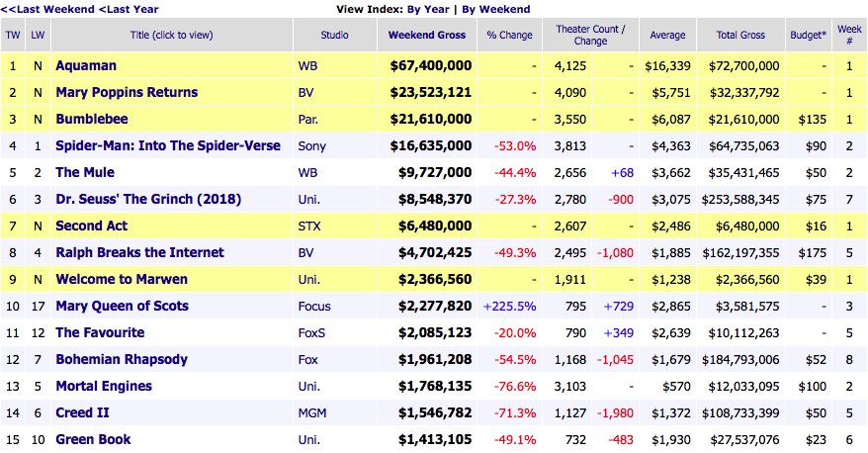Image resolution: width=868 pixels, height=453 pixels.
Task: Sort by the Studio column header
Action: click(334, 35)
